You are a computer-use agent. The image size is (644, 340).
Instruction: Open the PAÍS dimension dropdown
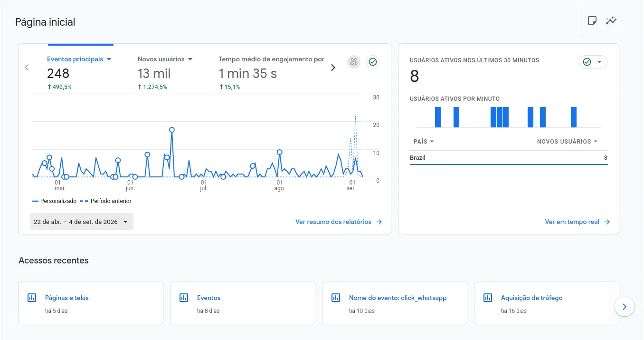(424, 141)
